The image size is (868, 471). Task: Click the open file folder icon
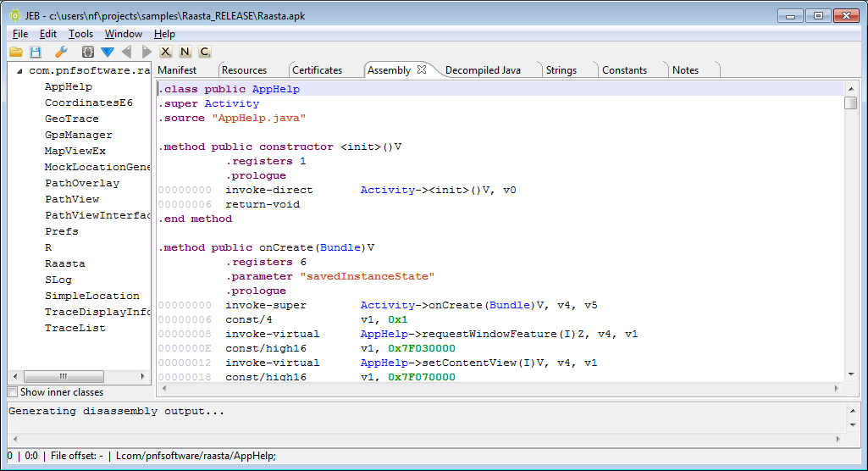[x=16, y=52]
